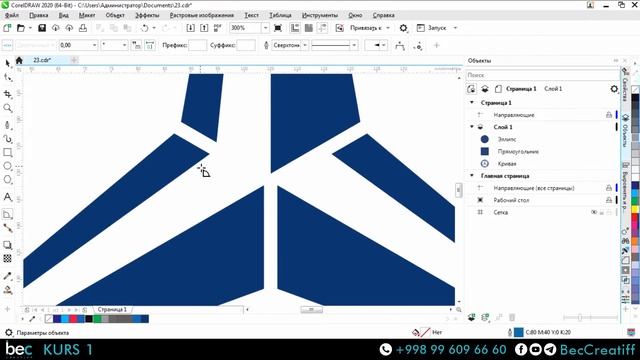The image size is (640, 360).
Task: Open the Файл menu
Action: pyautogui.click(x=12, y=15)
